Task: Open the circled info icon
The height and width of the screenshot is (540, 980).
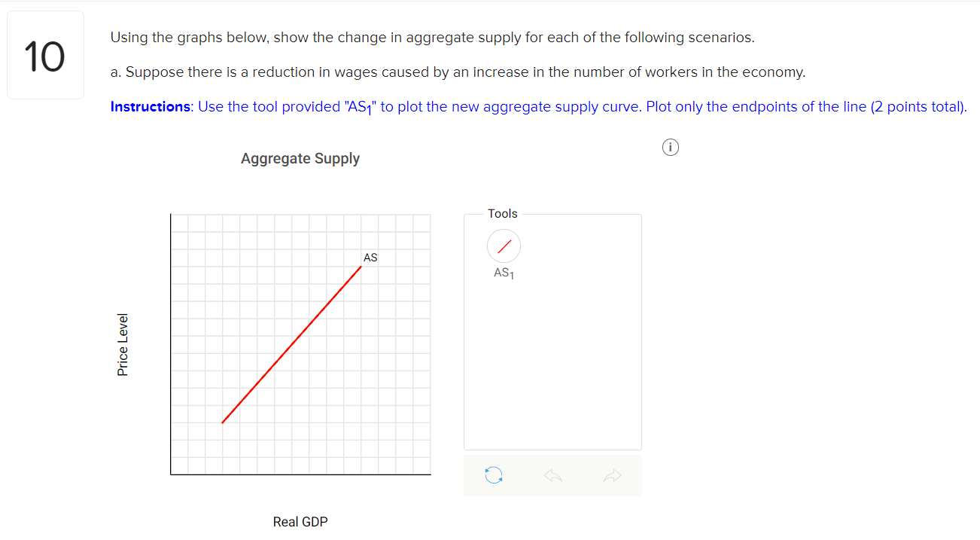Action: pyautogui.click(x=670, y=147)
